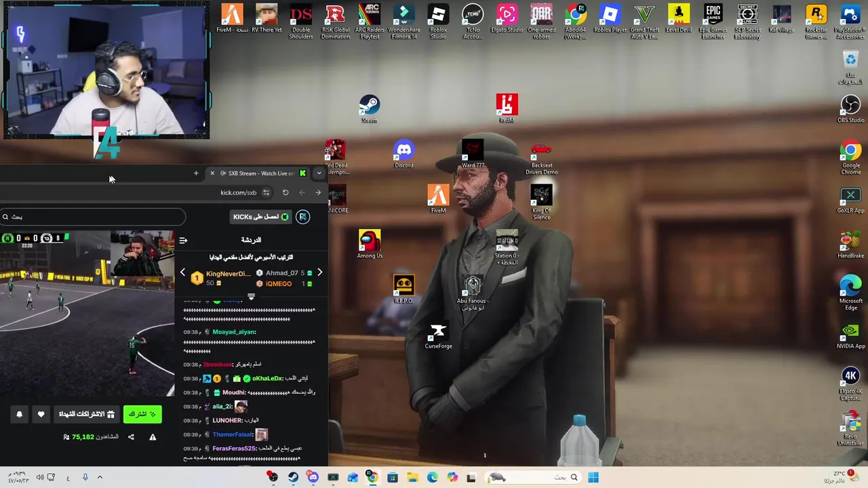The width and height of the screenshot is (868, 488).
Task: Open the Roblox Studio desktop icon
Action: click(438, 21)
